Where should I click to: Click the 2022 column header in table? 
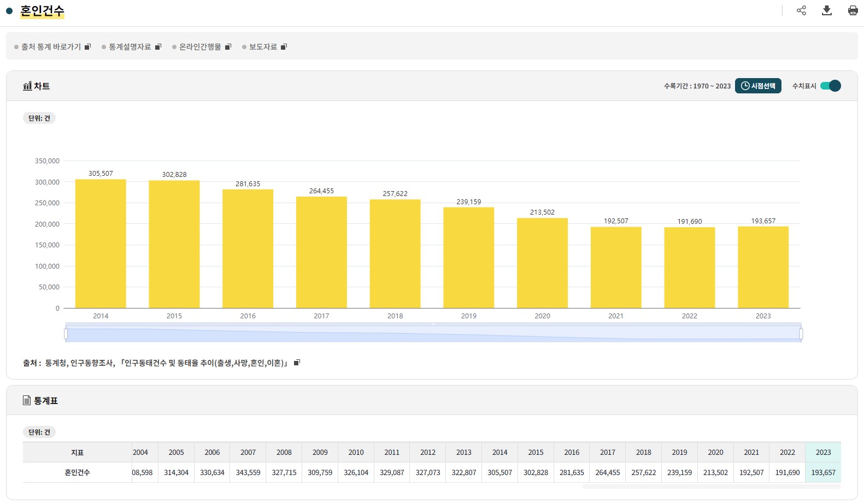point(787,452)
